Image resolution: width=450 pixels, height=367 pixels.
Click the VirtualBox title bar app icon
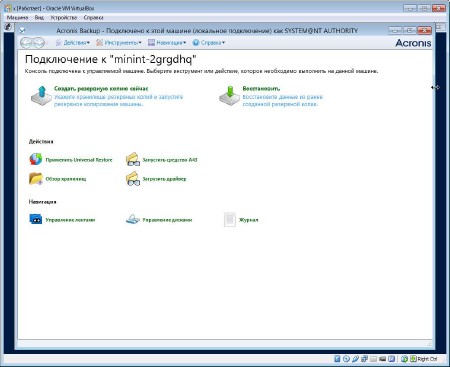tap(8, 8)
